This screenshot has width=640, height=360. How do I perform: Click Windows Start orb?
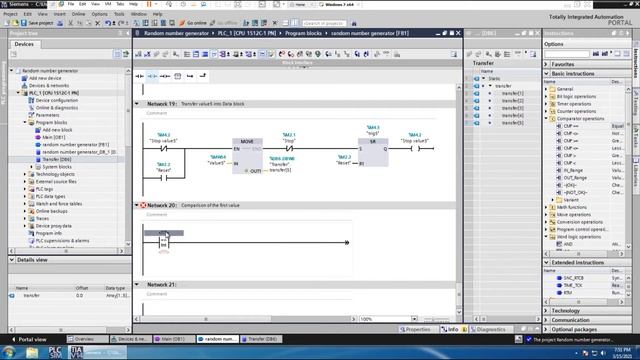click(9, 352)
